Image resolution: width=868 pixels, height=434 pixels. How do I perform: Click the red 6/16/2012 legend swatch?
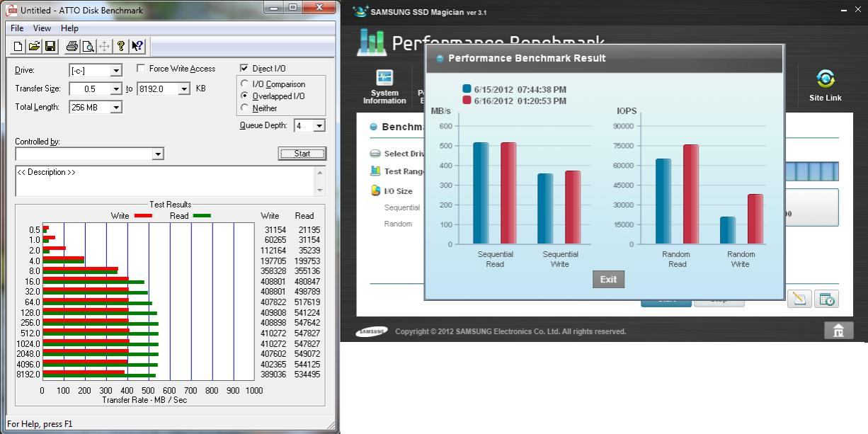coord(467,100)
